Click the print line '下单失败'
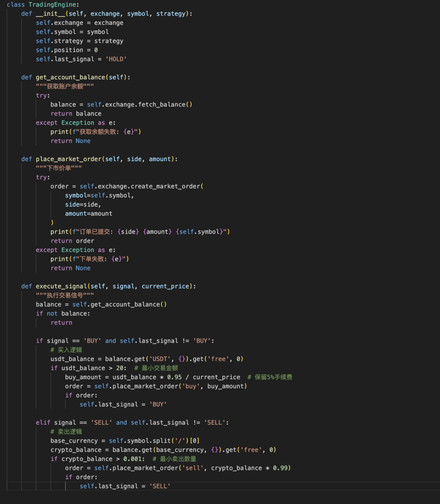Screen dimensions: 440x504 click(90, 259)
